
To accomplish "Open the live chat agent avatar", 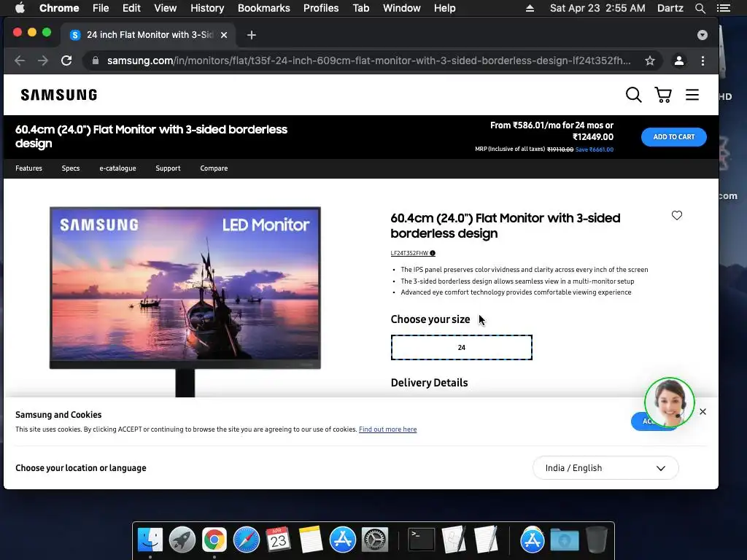I will tap(670, 402).
